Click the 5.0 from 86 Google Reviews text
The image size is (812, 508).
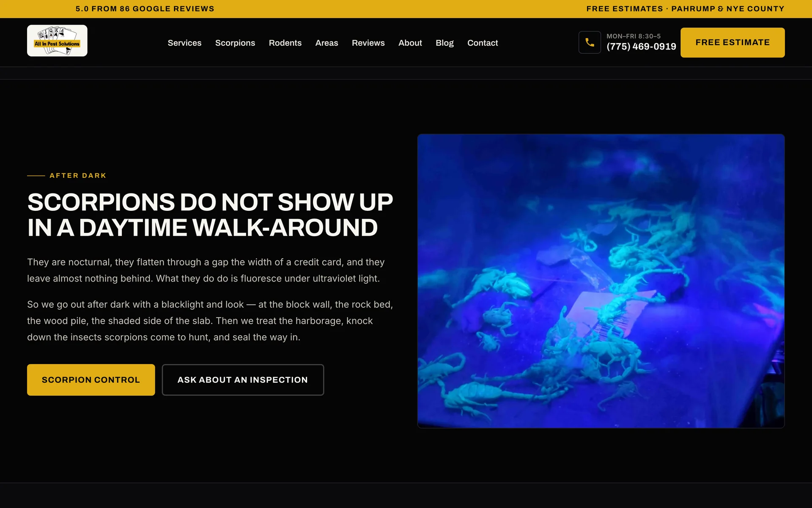point(145,9)
